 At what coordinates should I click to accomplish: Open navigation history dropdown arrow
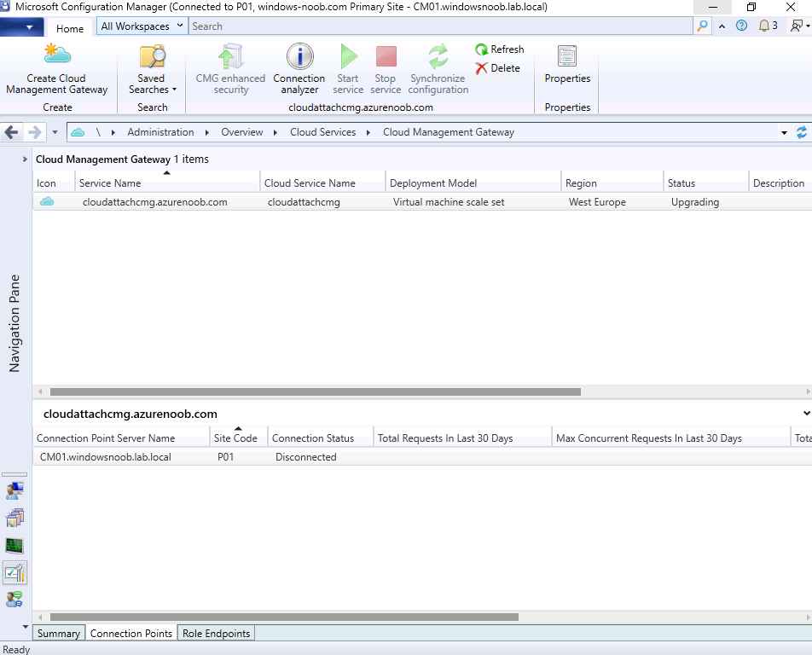click(x=55, y=132)
